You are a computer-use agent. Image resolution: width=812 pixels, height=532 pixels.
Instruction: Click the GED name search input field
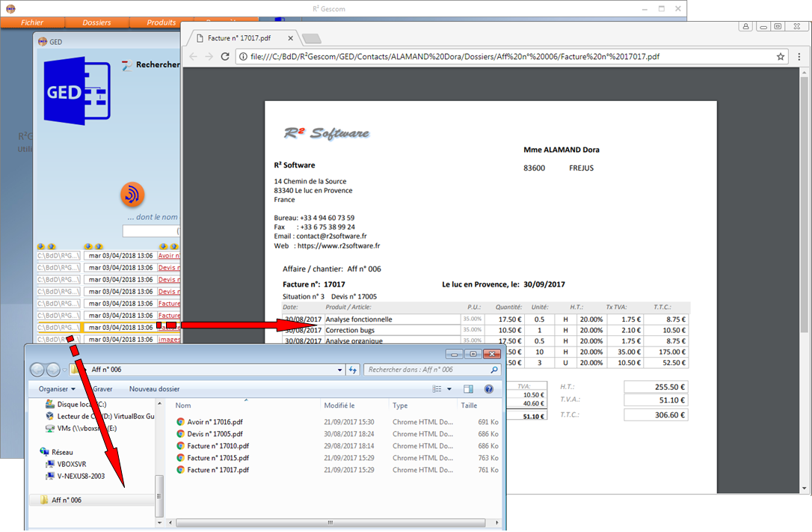[x=151, y=230]
